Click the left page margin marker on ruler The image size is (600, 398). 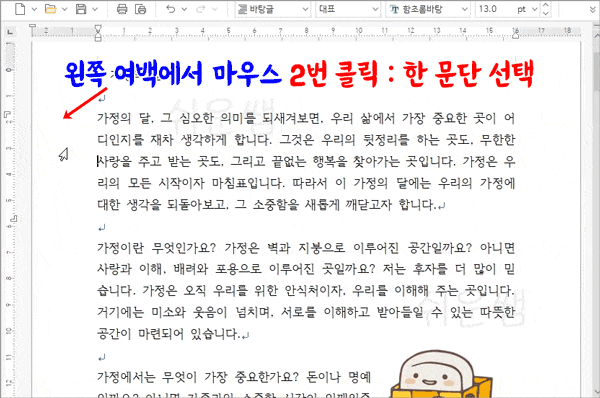point(33,27)
